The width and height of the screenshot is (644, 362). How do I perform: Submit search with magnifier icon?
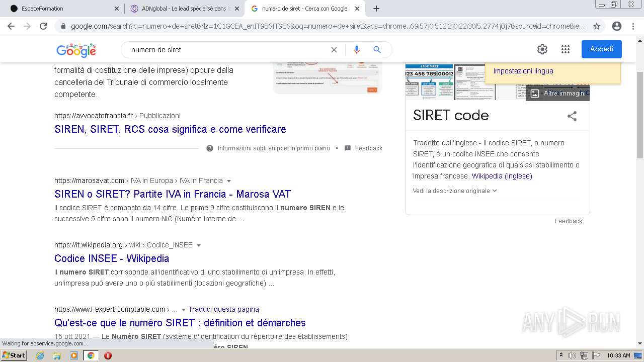[x=377, y=50]
